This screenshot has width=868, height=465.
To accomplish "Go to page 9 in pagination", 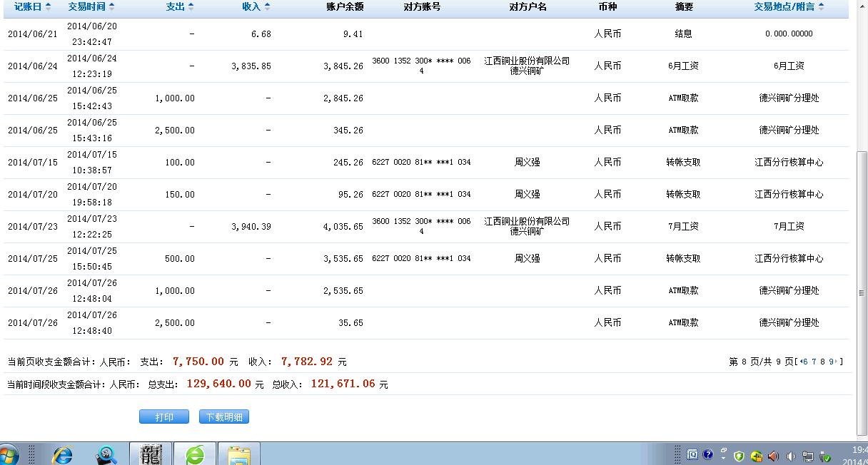I will coord(831,362).
